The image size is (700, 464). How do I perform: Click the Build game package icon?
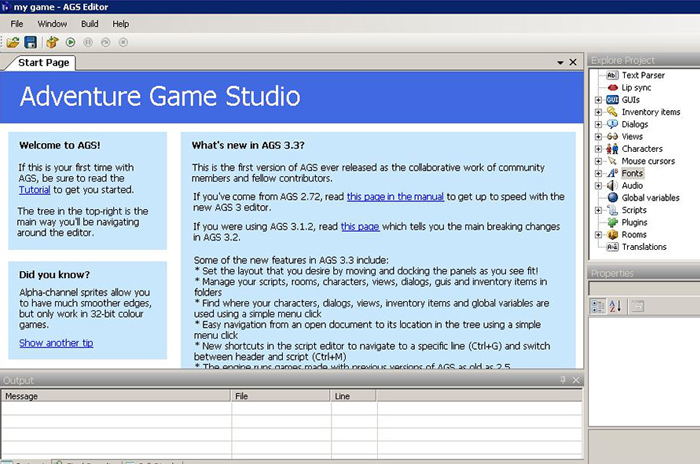click(x=52, y=42)
